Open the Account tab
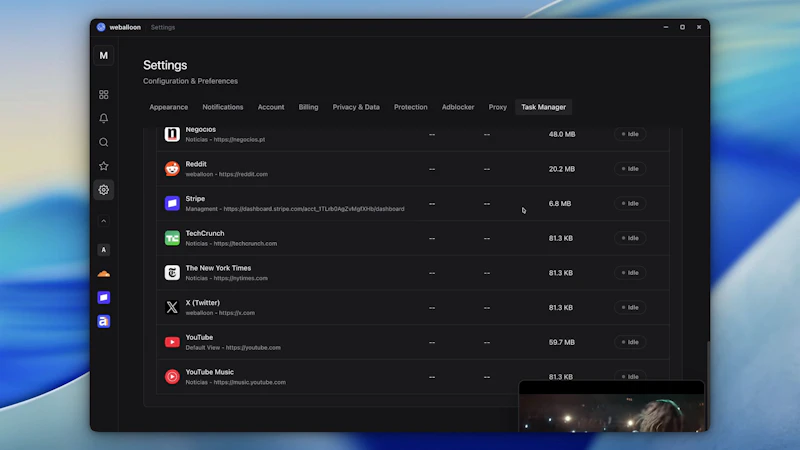Viewport: 800px width, 450px height. coord(271,107)
